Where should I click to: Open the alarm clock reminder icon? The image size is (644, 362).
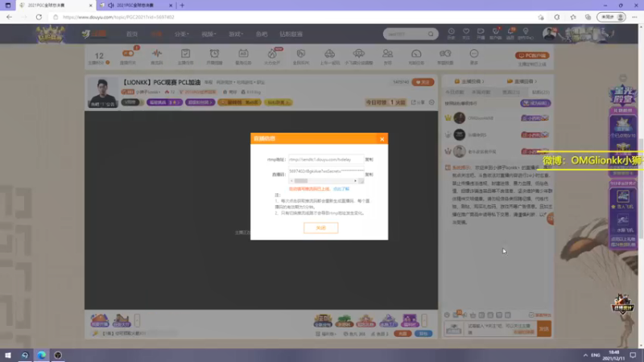point(214,53)
